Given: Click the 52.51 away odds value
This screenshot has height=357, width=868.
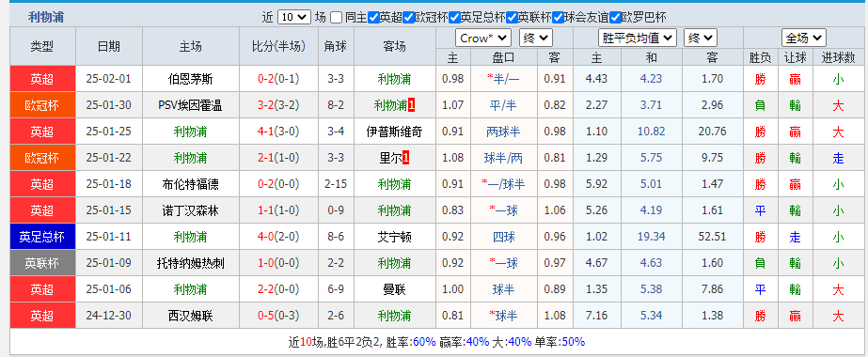Looking at the screenshot, I should pyautogui.click(x=712, y=238).
